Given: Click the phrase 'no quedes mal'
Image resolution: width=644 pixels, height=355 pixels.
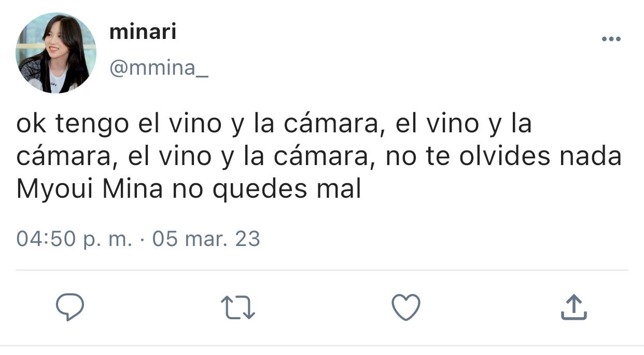Looking at the screenshot, I should [x=267, y=190].
